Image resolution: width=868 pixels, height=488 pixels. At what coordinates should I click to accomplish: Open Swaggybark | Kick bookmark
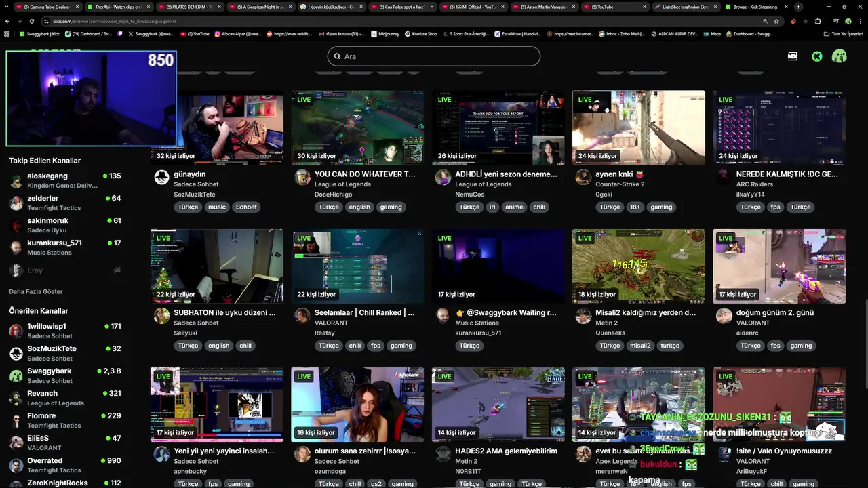(39, 33)
